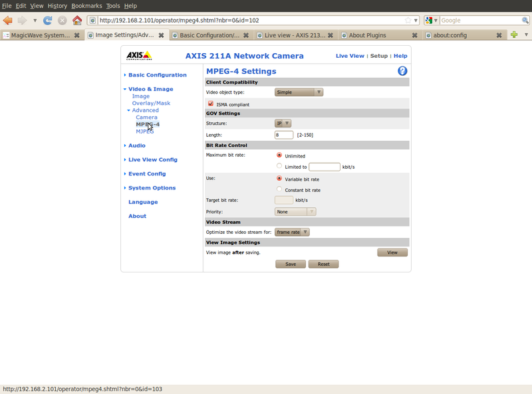Close the Basic Configuration tab
Image resolution: width=532 pixels, height=394 pixels.
click(246, 35)
